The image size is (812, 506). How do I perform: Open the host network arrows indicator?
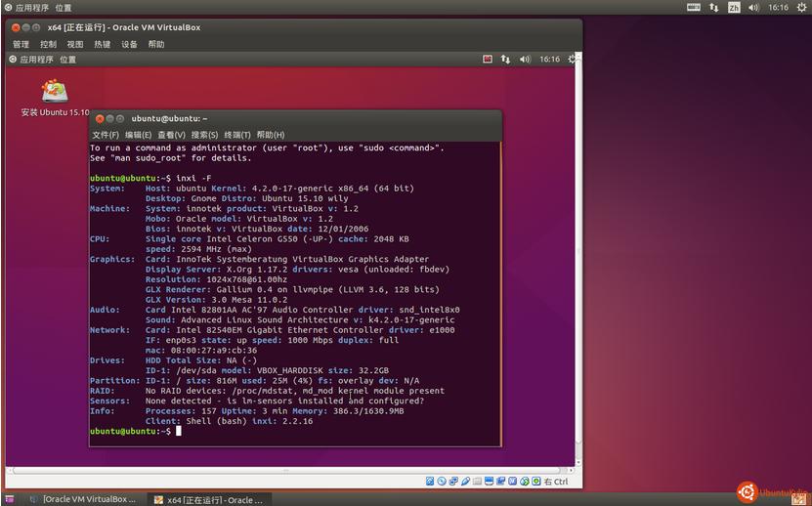(x=714, y=7)
